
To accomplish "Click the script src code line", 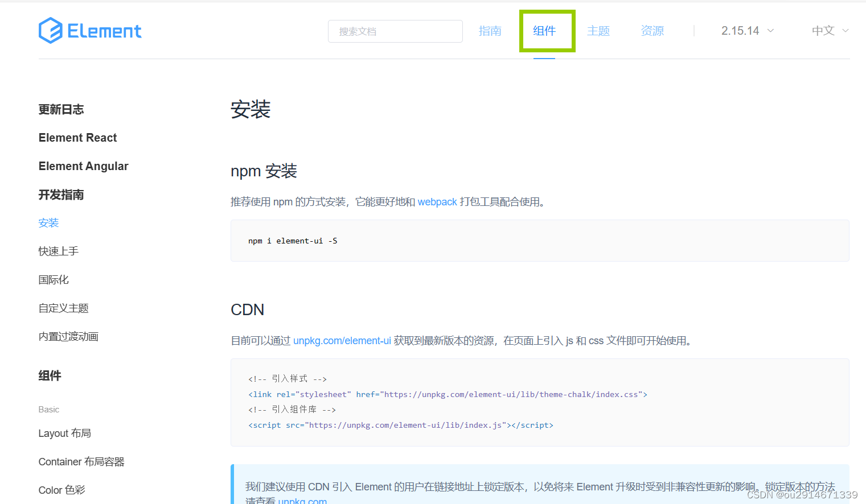I will pyautogui.click(x=401, y=425).
